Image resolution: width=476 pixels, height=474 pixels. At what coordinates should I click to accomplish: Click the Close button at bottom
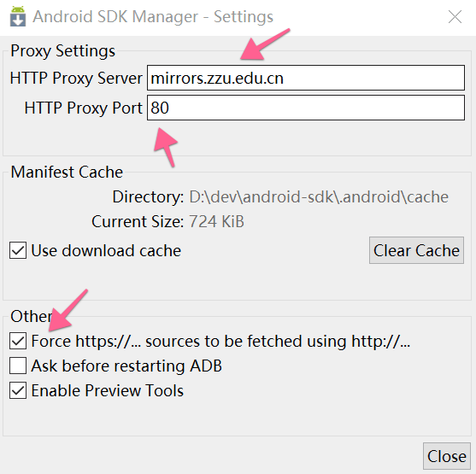[x=447, y=456]
